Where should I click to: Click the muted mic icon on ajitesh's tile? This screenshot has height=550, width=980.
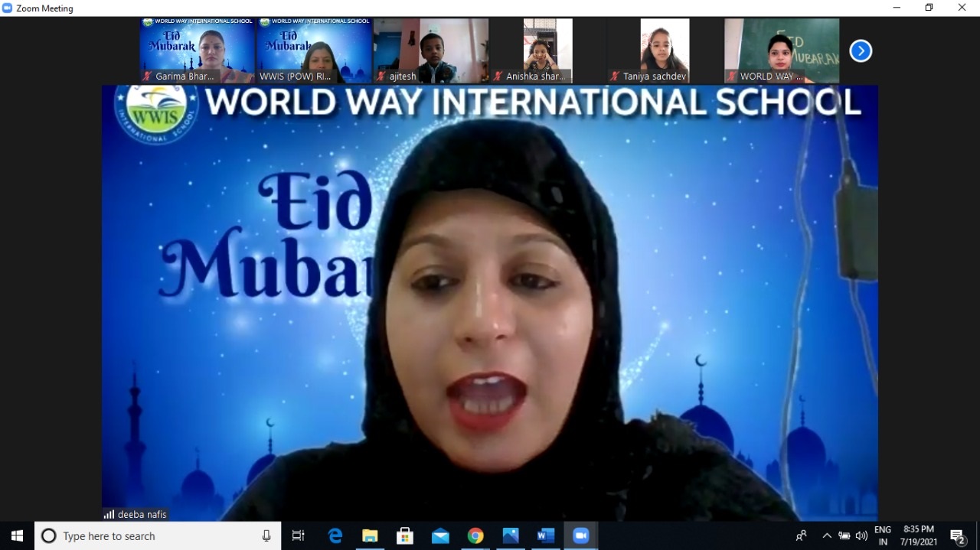381,76
